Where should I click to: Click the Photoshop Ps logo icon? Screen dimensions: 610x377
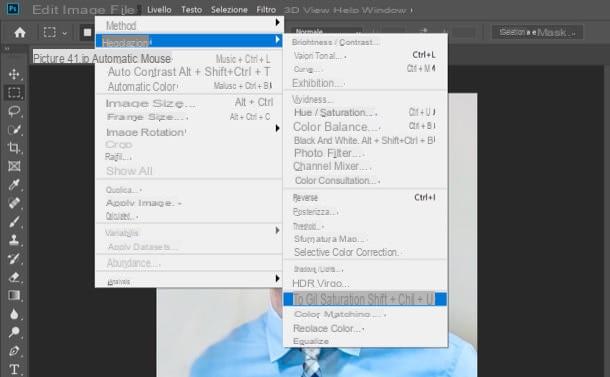coord(12,9)
